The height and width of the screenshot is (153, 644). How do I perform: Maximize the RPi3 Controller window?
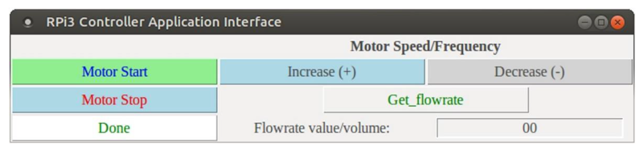[601, 22]
